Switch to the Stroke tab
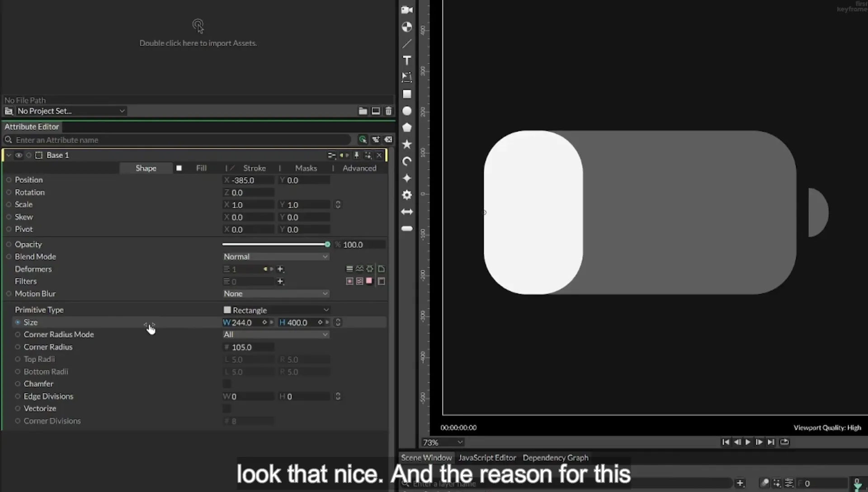 tap(255, 168)
